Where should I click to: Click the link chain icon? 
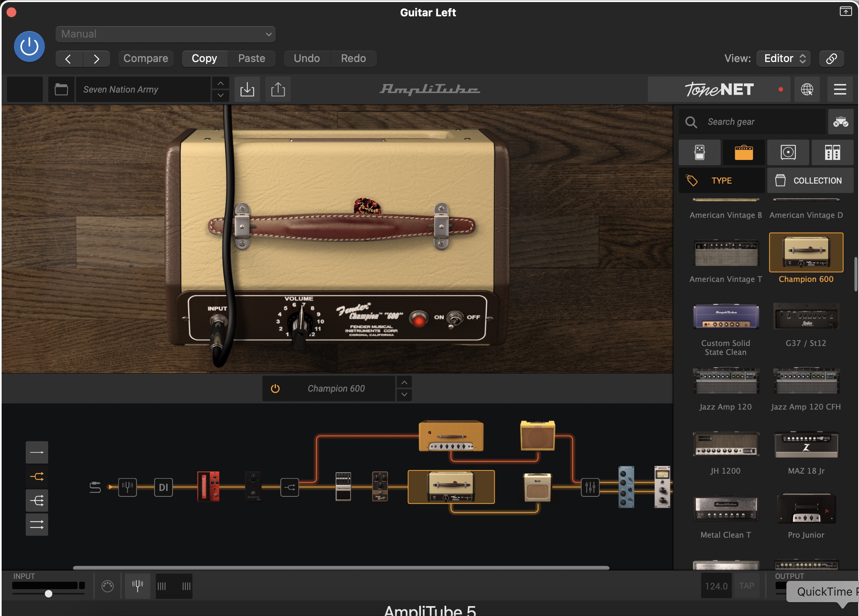point(831,59)
